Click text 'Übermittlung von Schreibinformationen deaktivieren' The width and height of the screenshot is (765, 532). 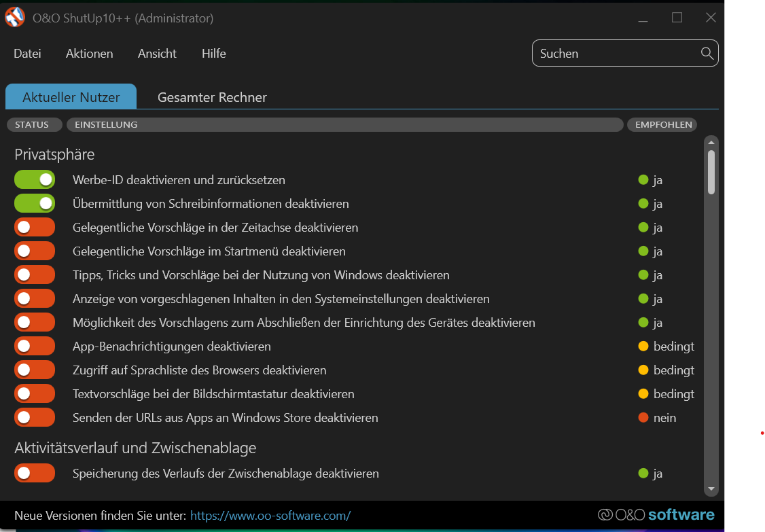(x=211, y=204)
